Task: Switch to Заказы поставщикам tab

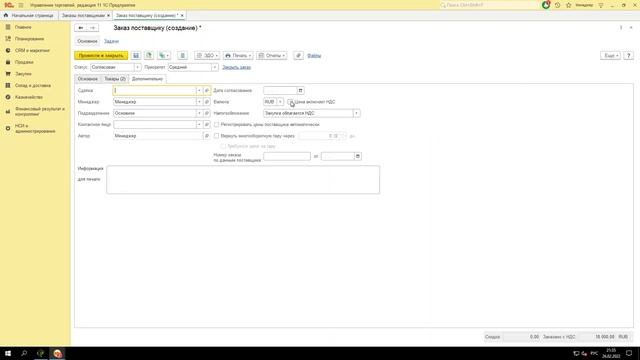Action: tap(83, 15)
